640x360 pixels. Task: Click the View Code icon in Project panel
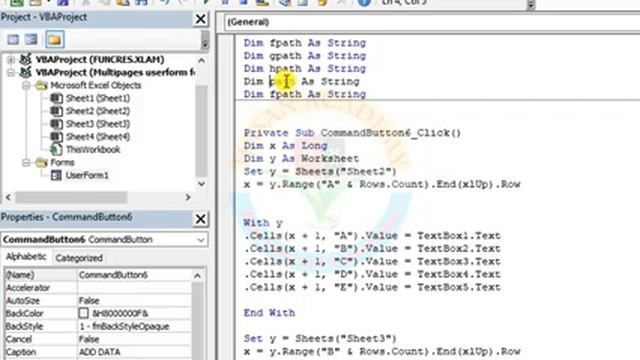coord(13,40)
